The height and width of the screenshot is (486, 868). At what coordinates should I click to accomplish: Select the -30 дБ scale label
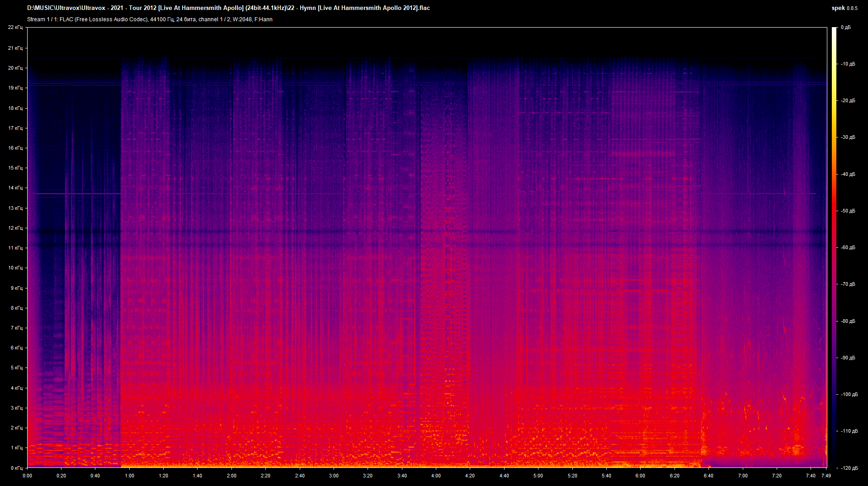click(x=848, y=137)
